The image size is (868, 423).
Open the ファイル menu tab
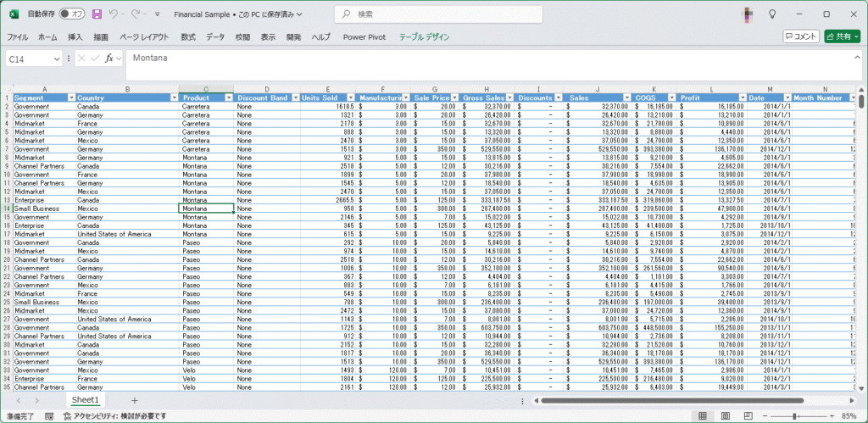(18, 37)
